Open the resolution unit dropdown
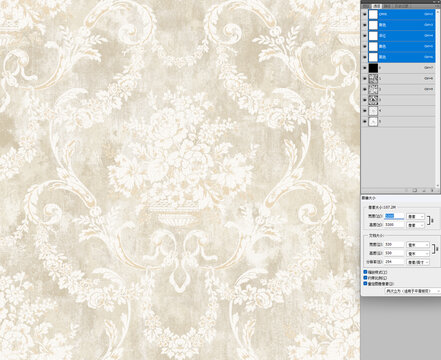 [x=418, y=262]
